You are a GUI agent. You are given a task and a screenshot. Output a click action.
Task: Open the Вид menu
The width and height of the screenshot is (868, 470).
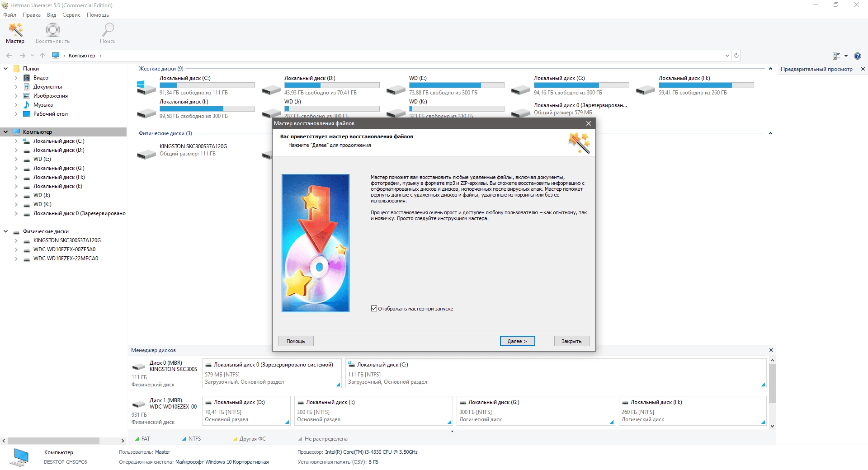click(52, 15)
